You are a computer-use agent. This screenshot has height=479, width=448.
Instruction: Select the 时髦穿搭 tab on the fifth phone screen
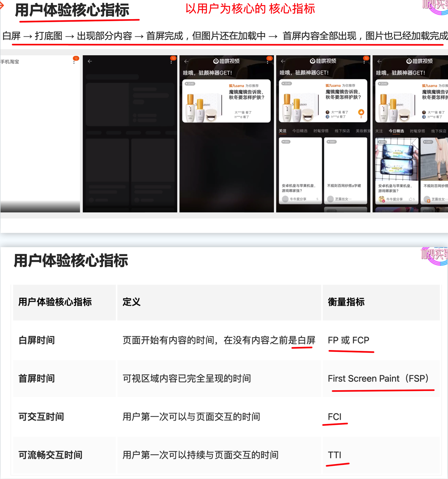click(x=417, y=131)
